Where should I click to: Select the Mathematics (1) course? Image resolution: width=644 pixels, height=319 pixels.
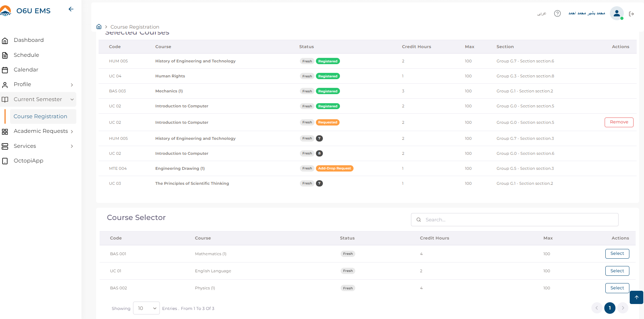click(x=617, y=254)
